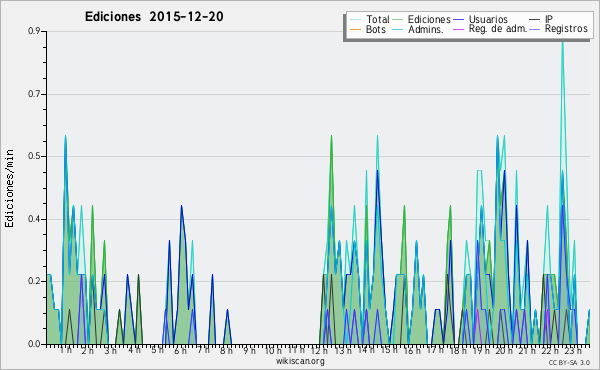Click the '7 h' x-axis label
The image size is (600, 370).
[x=203, y=350]
